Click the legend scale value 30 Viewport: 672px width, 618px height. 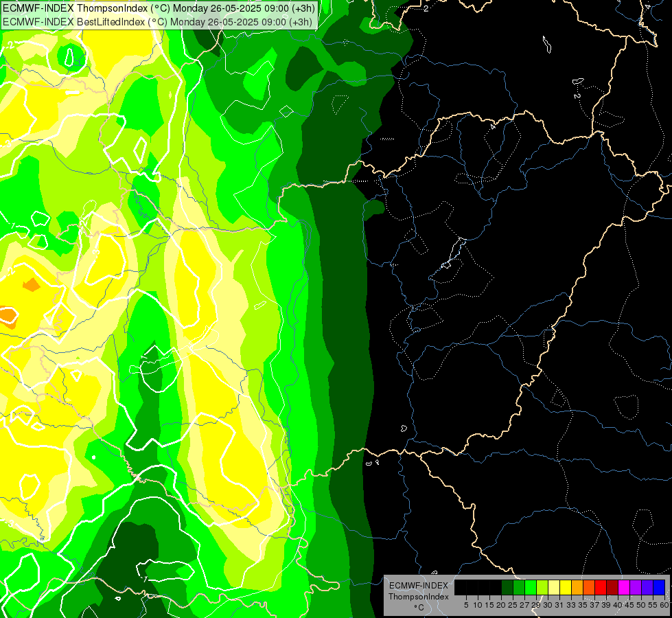[x=548, y=605]
